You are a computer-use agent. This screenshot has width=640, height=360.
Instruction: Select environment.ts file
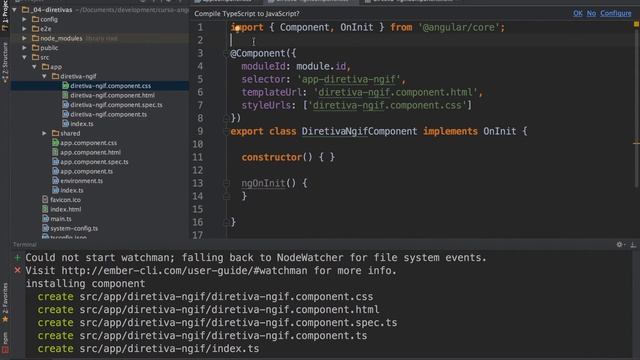[81, 181]
